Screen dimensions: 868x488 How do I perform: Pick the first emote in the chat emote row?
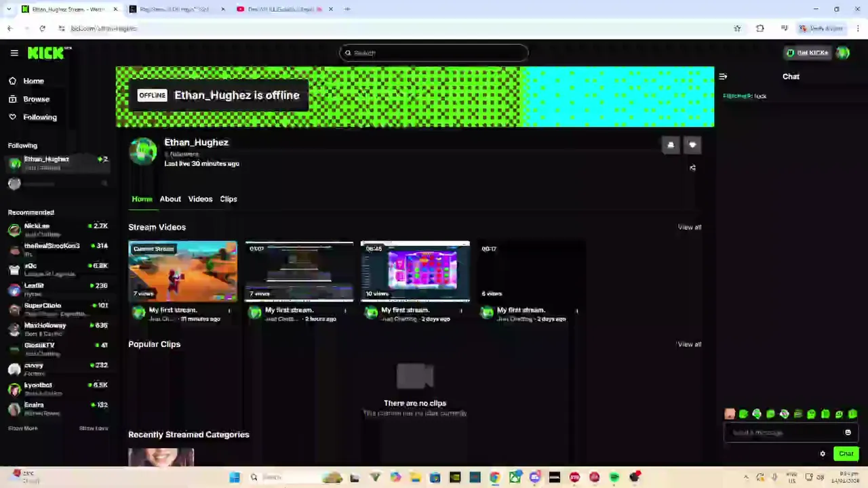730,413
